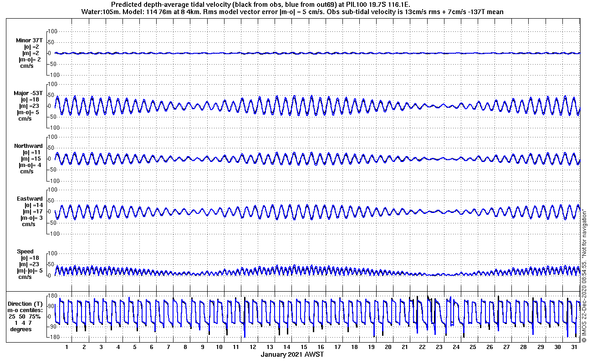The height and width of the screenshot is (364, 592).
Task: Click day tick label '31' on date axis
Action: pos(574,347)
